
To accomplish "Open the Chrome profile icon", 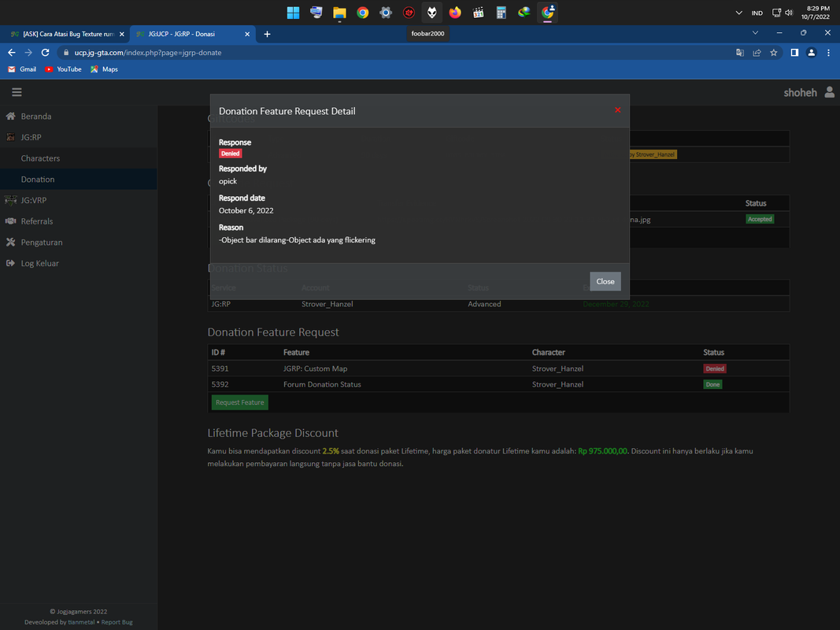I will (812, 53).
